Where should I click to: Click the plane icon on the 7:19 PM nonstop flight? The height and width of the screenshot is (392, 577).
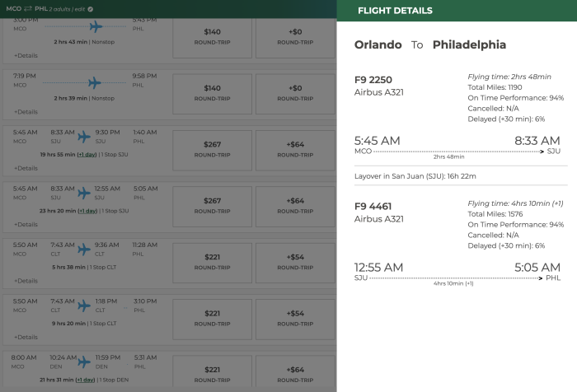click(95, 82)
